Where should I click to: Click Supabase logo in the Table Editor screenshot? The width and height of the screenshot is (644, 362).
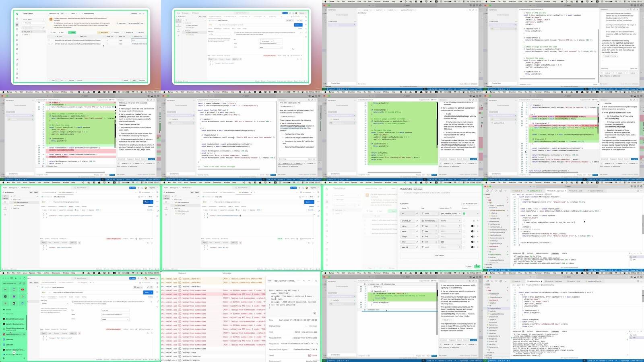17,14
